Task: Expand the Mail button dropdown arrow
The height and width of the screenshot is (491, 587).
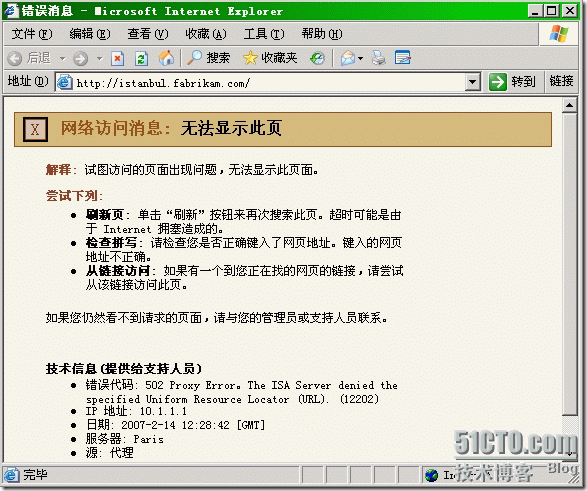Action: pos(361,58)
